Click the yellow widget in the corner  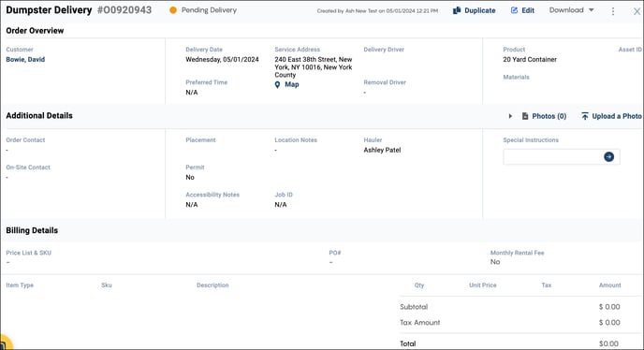pyautogui.click(x=6, y=343)
